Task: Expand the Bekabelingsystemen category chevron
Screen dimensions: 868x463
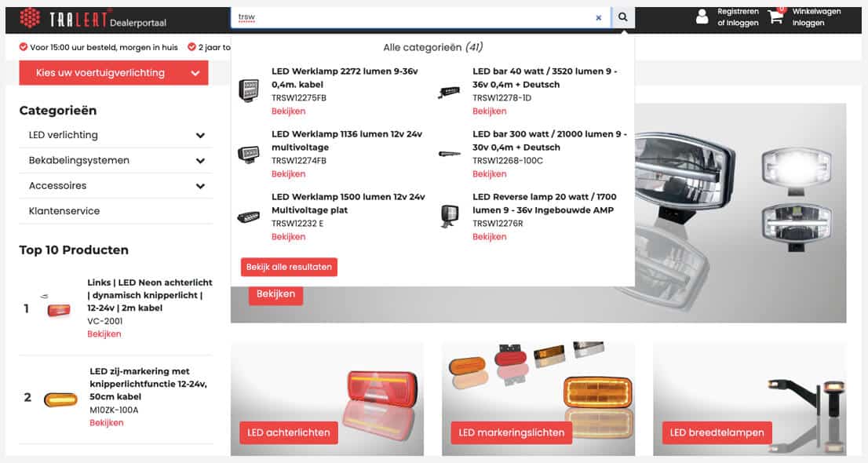Action: coord(200,161)
